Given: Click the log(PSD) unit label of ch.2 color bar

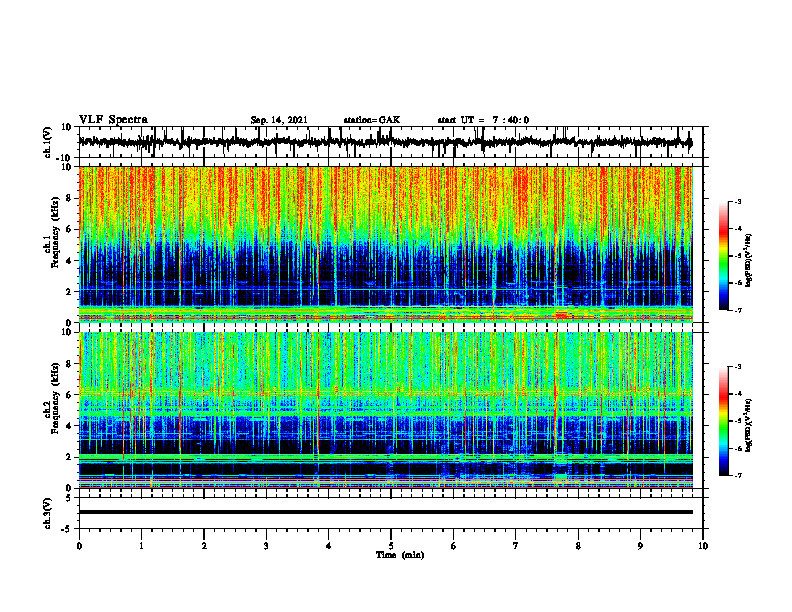Looking at the screenshot, I should [x=750, y=425].
